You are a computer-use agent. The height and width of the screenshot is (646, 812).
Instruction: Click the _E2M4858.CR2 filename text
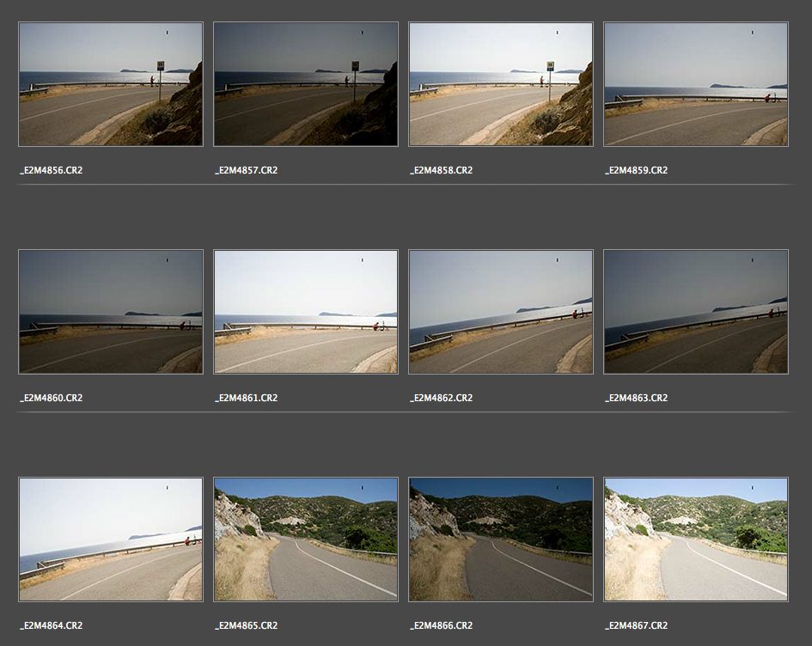click(x=442, y=171)
